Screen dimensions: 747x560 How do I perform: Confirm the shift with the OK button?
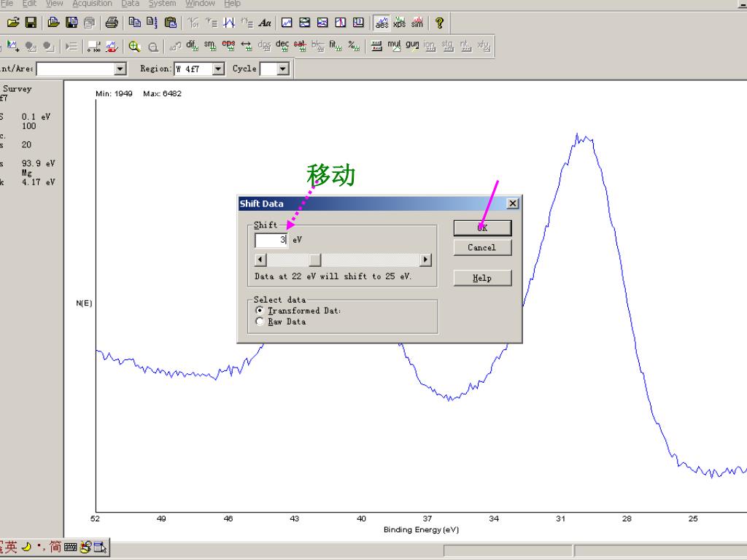pyautogui.click(x=483, y=227)
